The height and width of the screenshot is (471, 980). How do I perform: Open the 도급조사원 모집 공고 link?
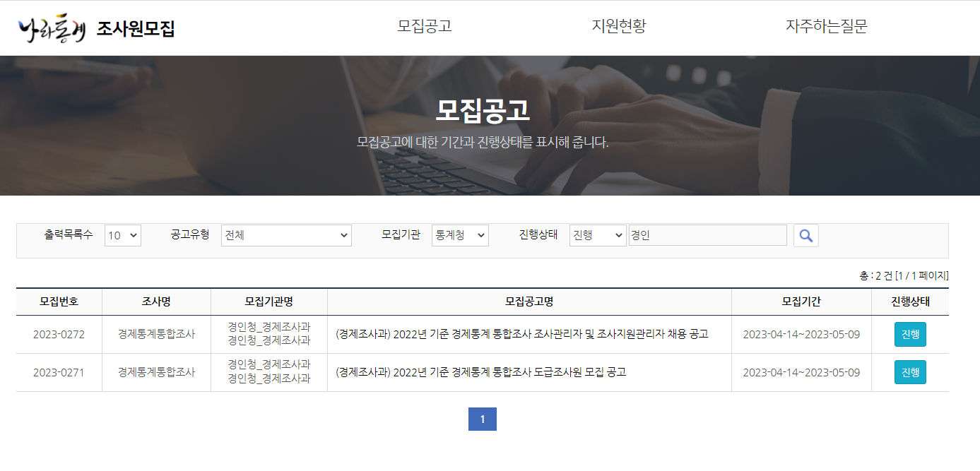(480, 372)
